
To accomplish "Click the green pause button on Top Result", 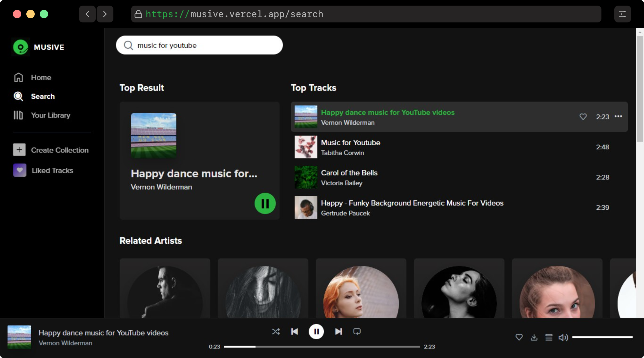I will [265, 204].
